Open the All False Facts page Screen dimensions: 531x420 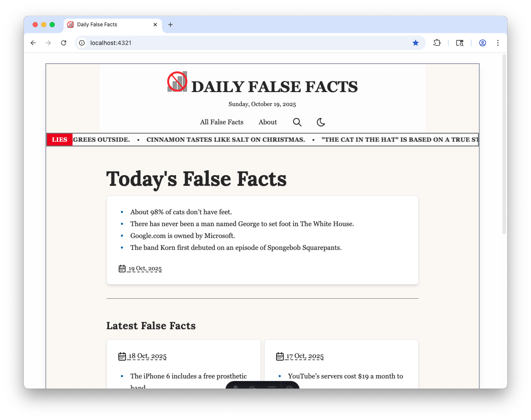(221, 122)
